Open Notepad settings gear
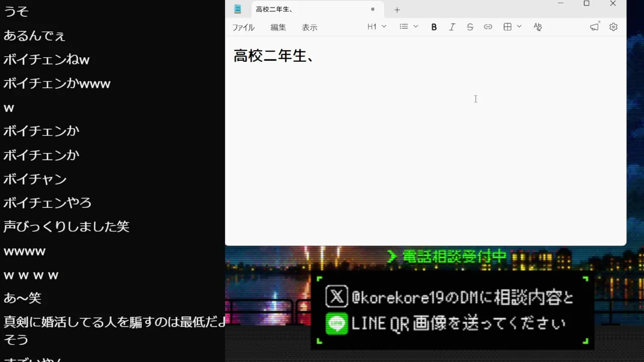The width and height of the screenshot is (644, 362). coord(613,27)
